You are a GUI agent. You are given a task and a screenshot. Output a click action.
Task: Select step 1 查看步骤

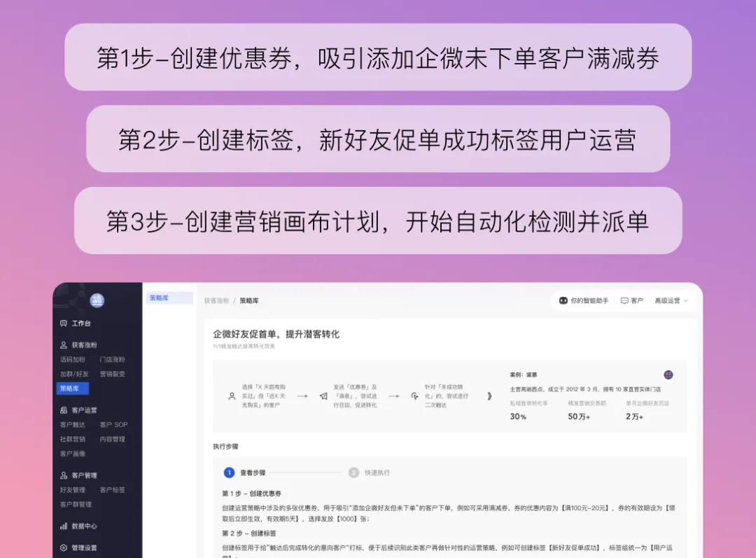tap(229, 473)
